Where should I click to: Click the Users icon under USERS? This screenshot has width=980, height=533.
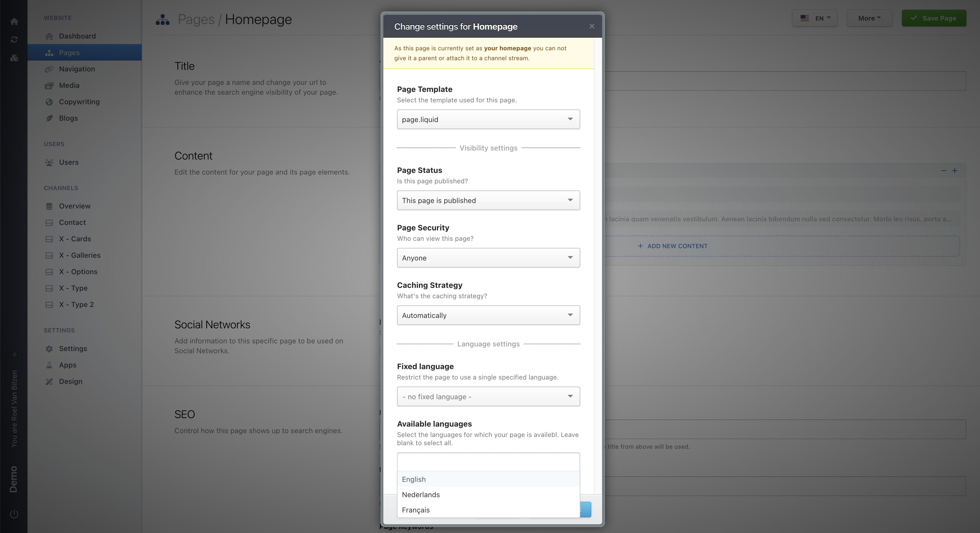[49, 162]
